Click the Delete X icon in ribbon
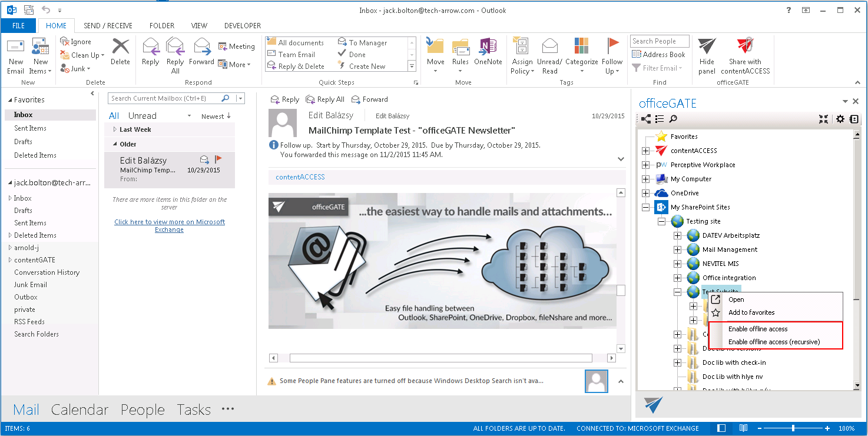The width and height of the screenshot is (868, 436). click(120, 46)
